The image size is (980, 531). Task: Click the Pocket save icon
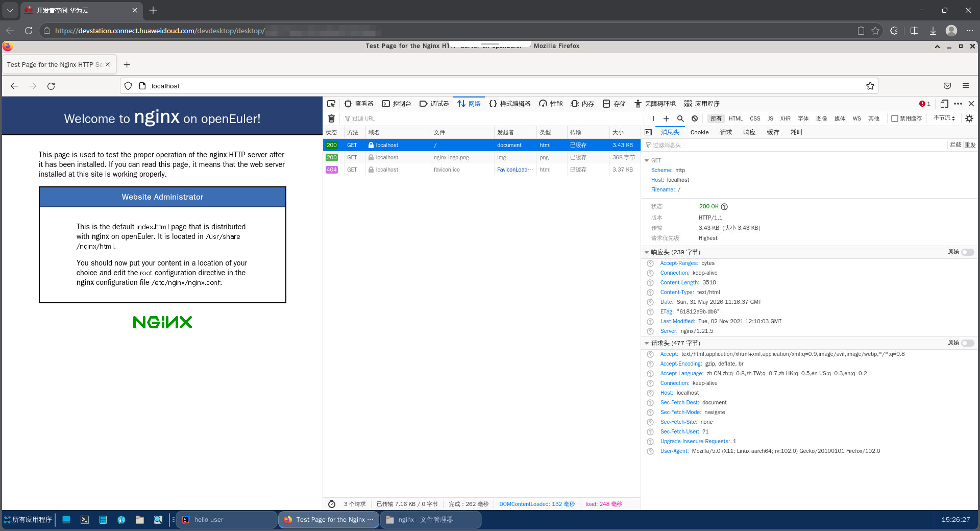947,86
